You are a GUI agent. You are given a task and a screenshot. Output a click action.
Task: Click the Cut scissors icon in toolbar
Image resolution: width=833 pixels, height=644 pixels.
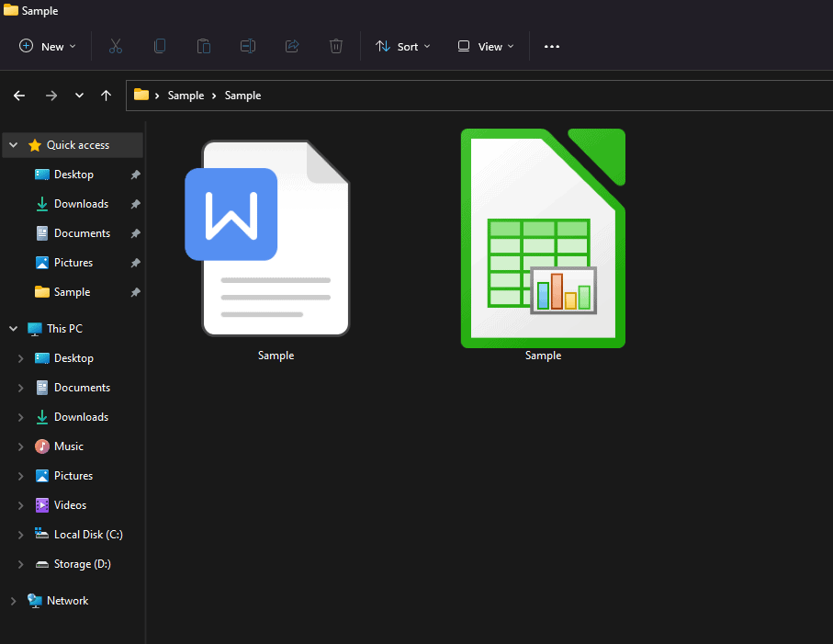(116, 46)
